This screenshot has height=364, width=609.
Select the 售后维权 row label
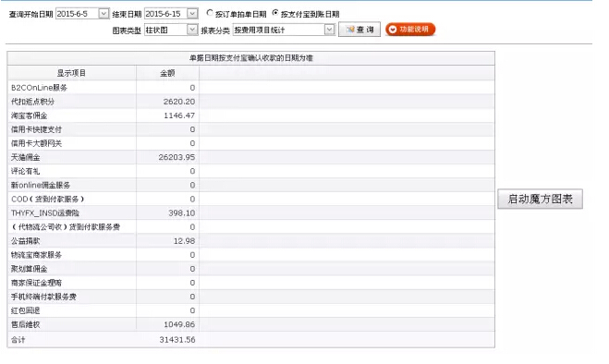(x=25, y=325)
